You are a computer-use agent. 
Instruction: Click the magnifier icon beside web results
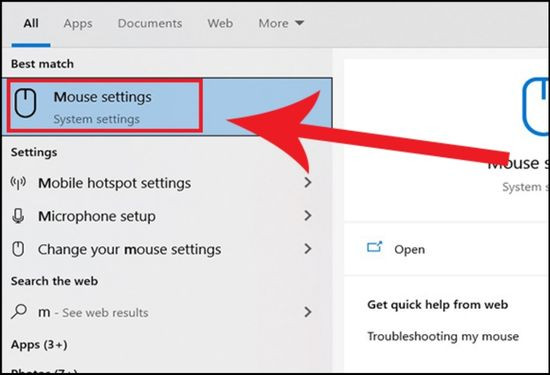(19, 312)
